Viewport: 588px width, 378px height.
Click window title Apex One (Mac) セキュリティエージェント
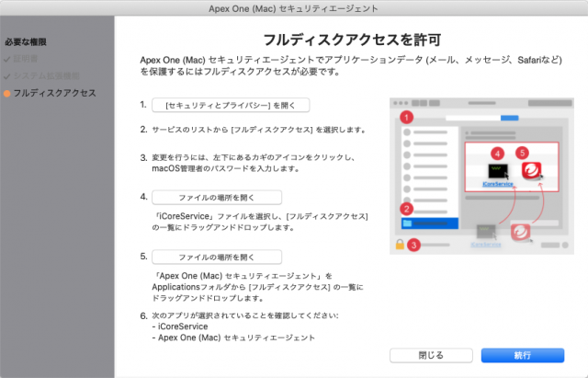[x=293, y=8]
